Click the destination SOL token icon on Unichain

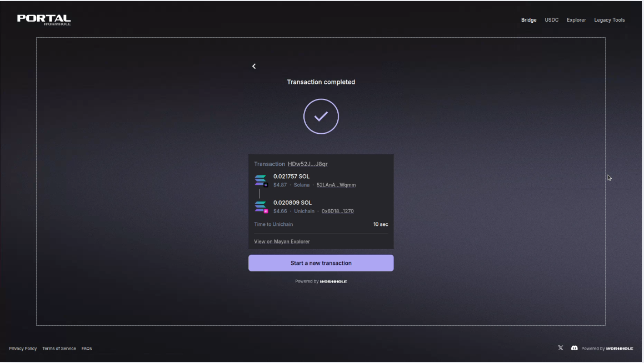coord(261,206)
